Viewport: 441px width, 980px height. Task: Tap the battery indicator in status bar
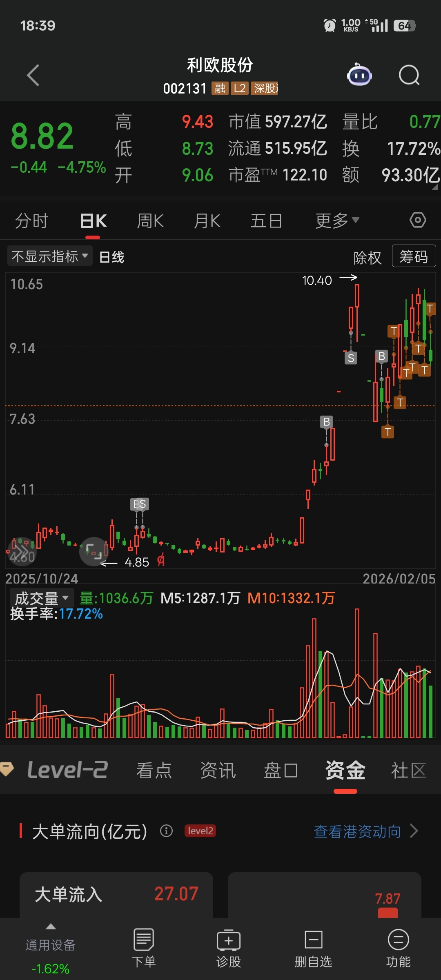tap(404, 26)
